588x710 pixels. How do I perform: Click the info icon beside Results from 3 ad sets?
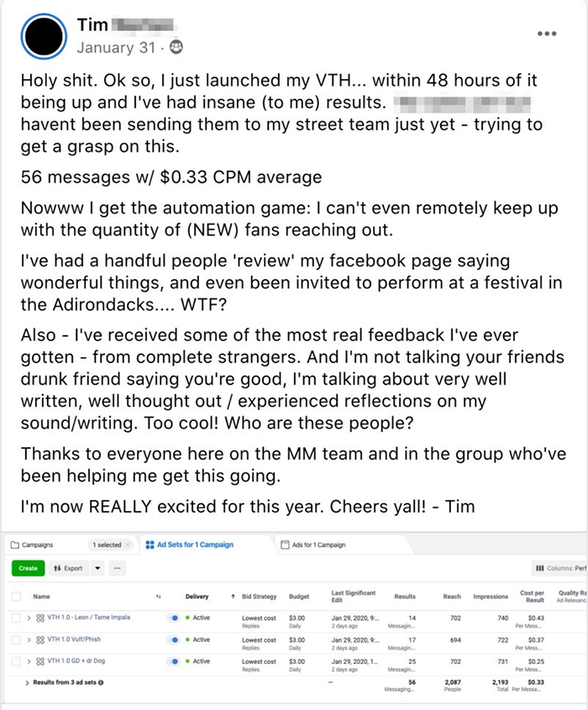101,681
